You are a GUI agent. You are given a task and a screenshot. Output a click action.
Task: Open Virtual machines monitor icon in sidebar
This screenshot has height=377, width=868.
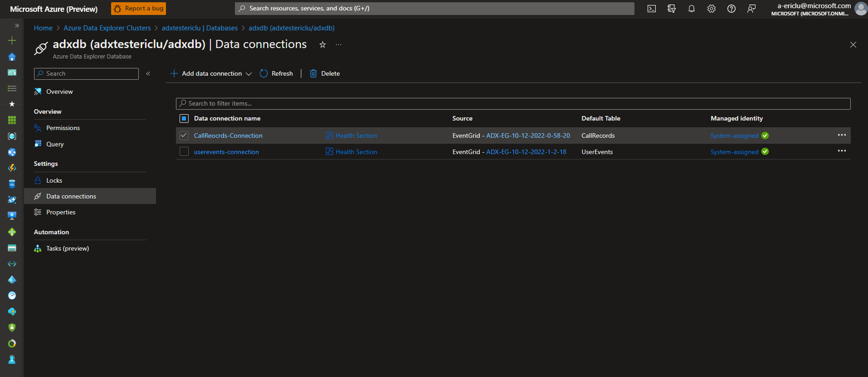click(12, 216)
